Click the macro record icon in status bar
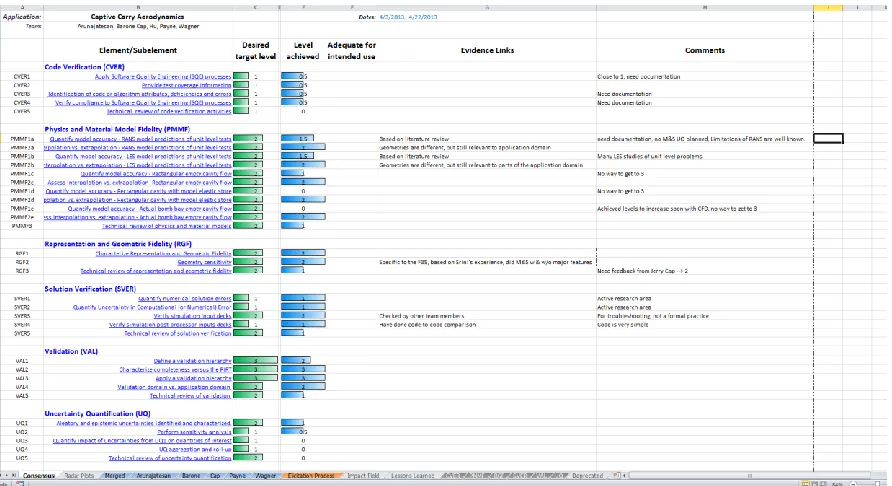 pos(19,483)
